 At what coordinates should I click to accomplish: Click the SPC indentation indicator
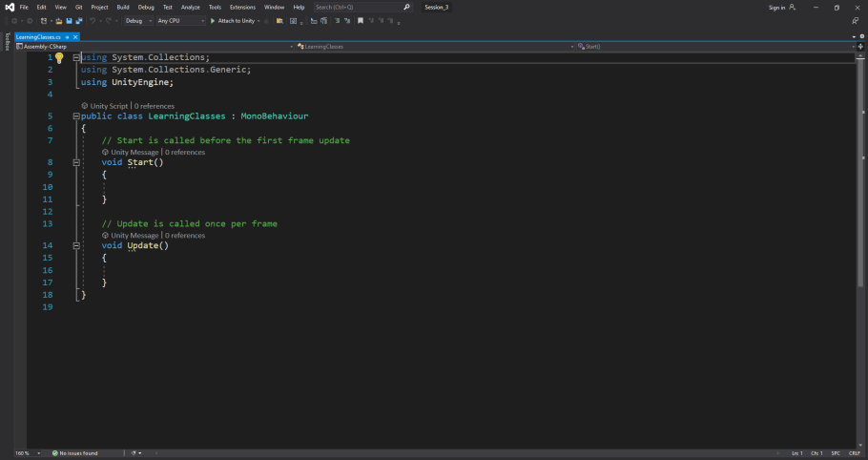click(x=836, y=453)
